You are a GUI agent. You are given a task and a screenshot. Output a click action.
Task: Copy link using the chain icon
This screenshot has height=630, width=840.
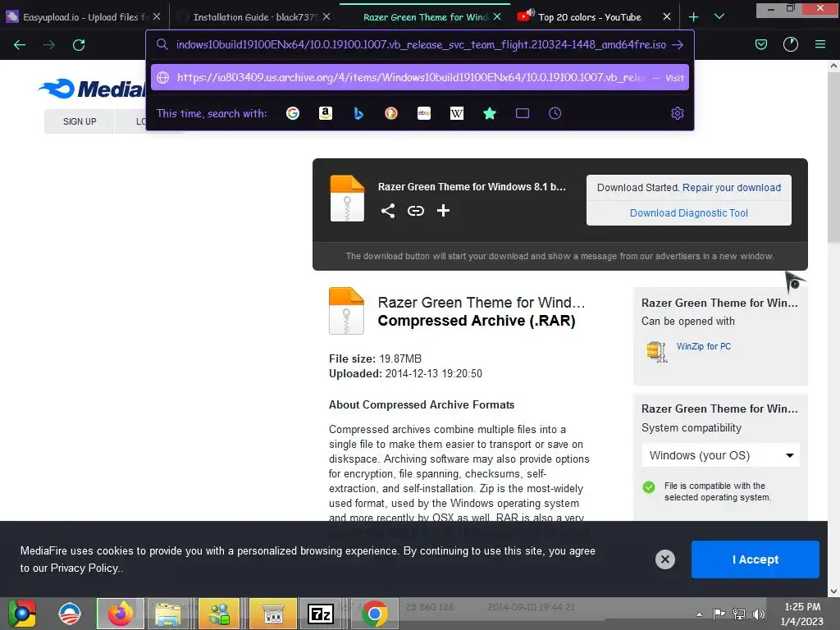click(416, 211)
